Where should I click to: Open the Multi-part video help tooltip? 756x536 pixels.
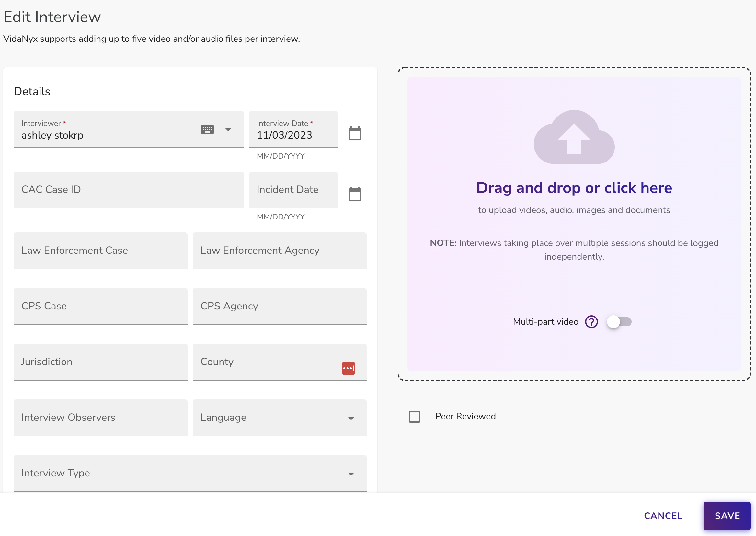click(x=591, y=322)
